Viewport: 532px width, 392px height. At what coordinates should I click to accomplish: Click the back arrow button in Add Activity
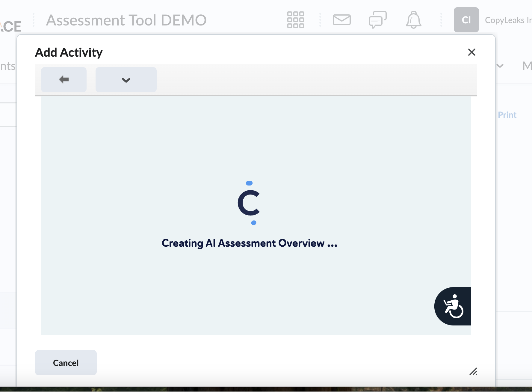64,80
